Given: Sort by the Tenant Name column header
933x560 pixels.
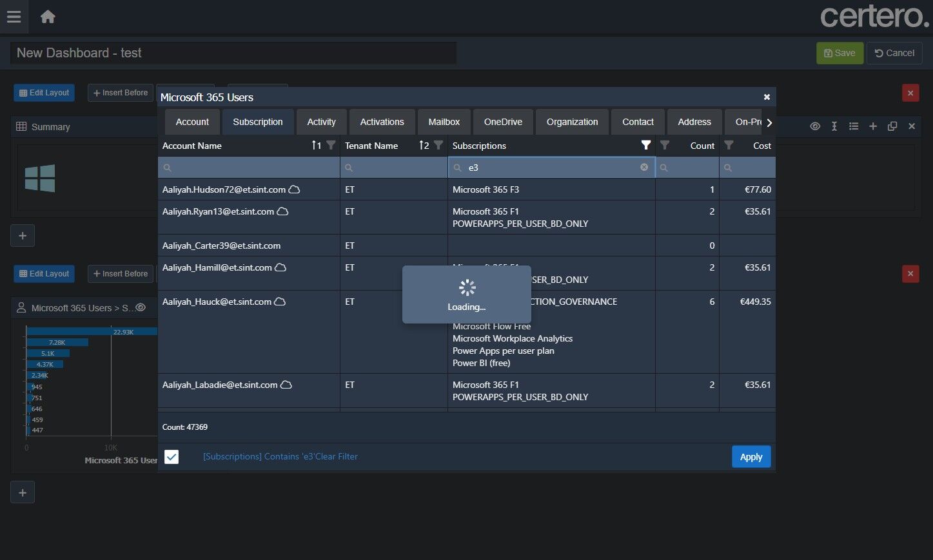Looking at the screenshot, I should [371, 146].
